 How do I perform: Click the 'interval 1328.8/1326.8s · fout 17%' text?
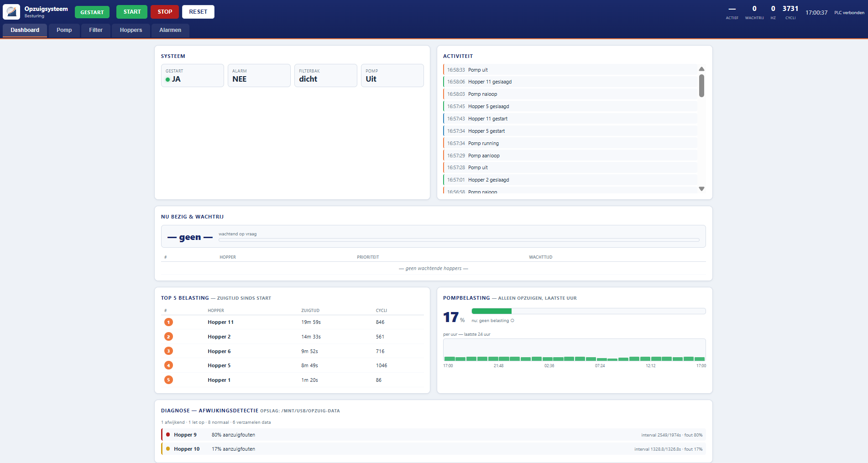(x=668, y=449)
